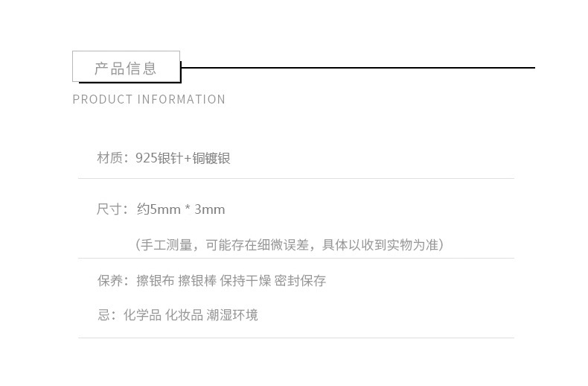Image resolution: width=588 pixels, height=386 pixels.
Task: Click the 化妆品 warning item
Action: tap(184, 315)
